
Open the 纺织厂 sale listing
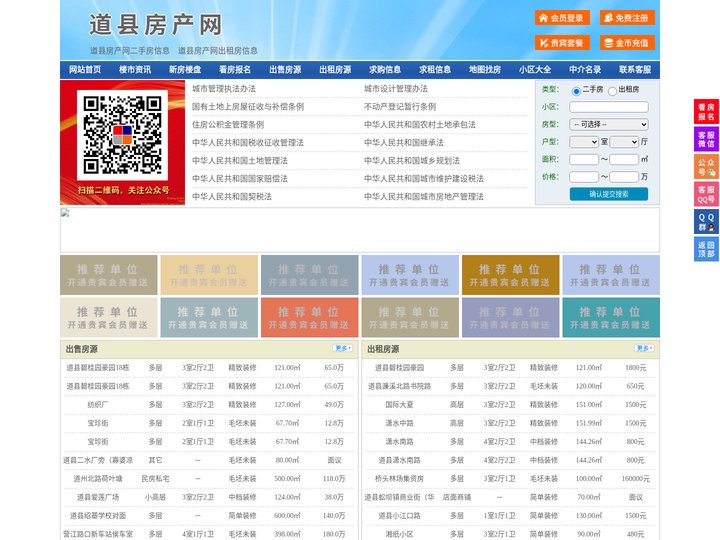pyautogui.click(x=98, y=405)
